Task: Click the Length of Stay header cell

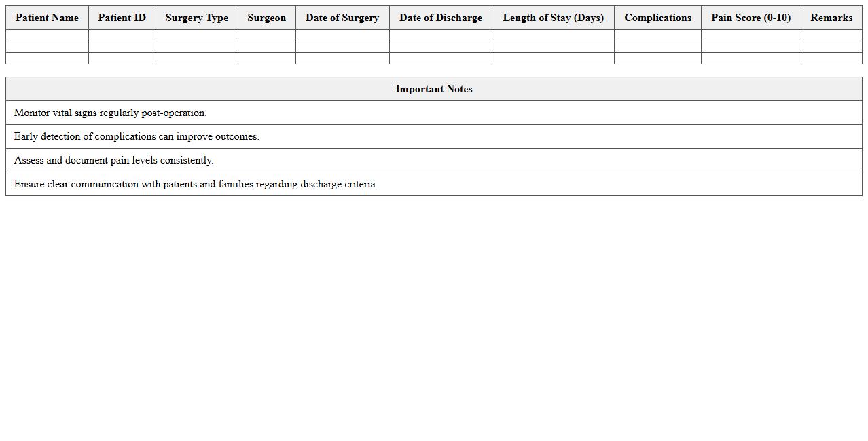Action: click(552, 18)
